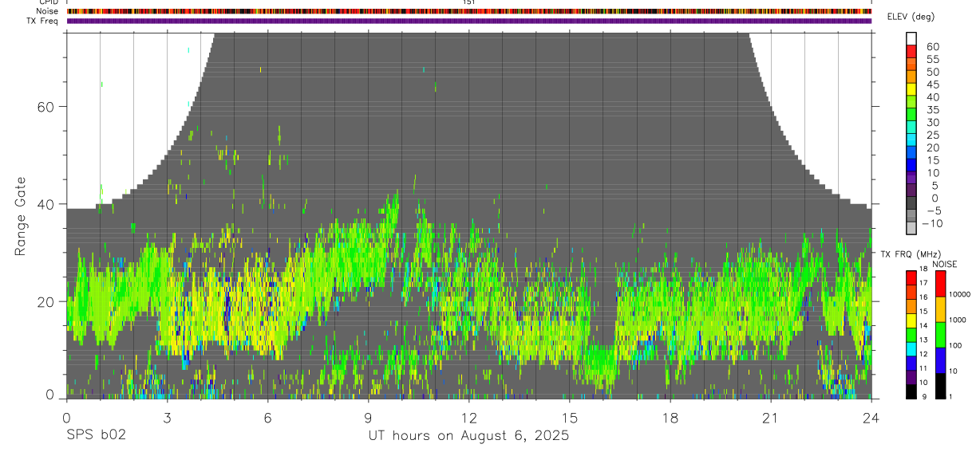The image size is (980, 452).
Task: Click the "13" label on the TX FRQ scale
Action: 923,340
